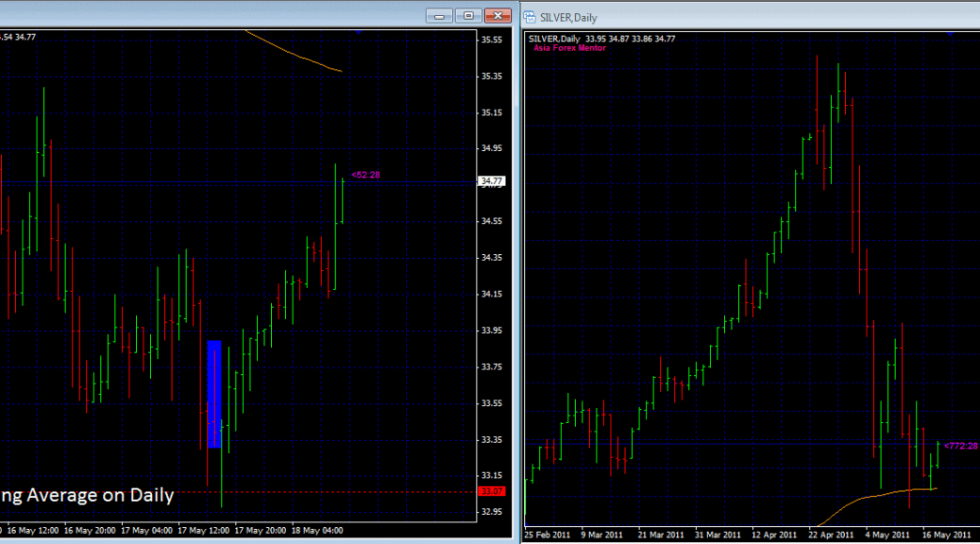The image size is (980, 544).
Task: Click the 9 Mar 2011 date label in the Daily chart
Action: 601,535
